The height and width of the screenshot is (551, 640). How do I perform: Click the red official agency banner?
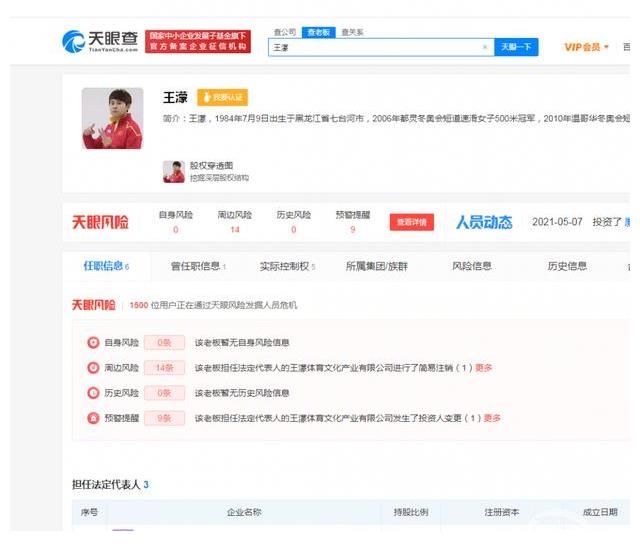(198, 41)
